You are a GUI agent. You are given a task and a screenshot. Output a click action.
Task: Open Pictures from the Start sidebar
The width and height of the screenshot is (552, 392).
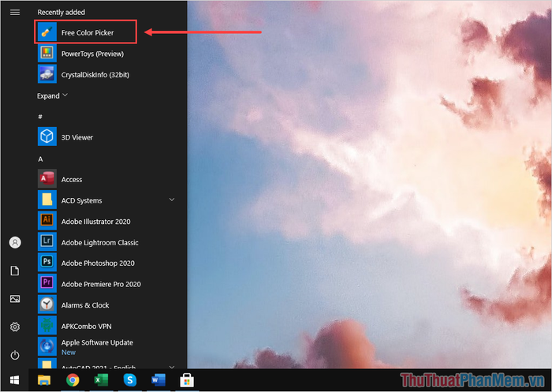pos(15,299)
